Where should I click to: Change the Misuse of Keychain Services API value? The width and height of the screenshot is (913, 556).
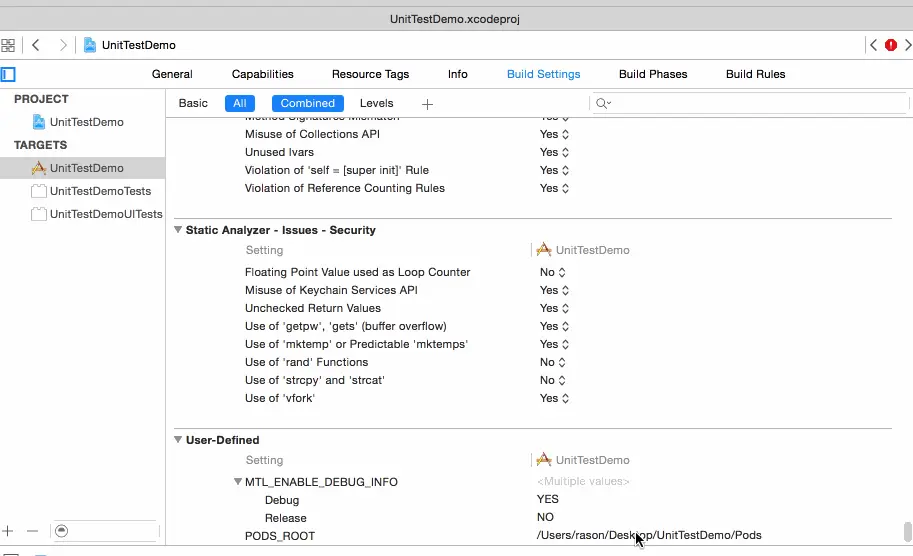click(x=554, y=290)
